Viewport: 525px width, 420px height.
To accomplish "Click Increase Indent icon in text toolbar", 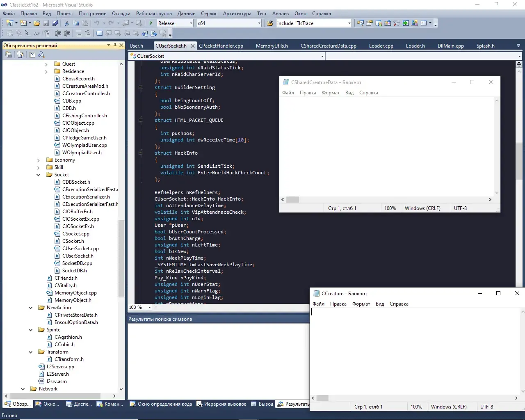I will 67,33.
